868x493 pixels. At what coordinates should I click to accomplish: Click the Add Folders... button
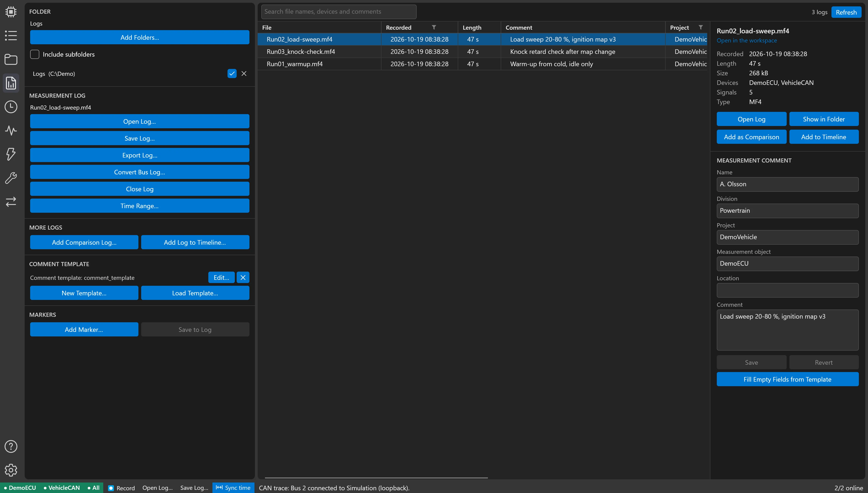pyautogui.click(x=140, y=37)
